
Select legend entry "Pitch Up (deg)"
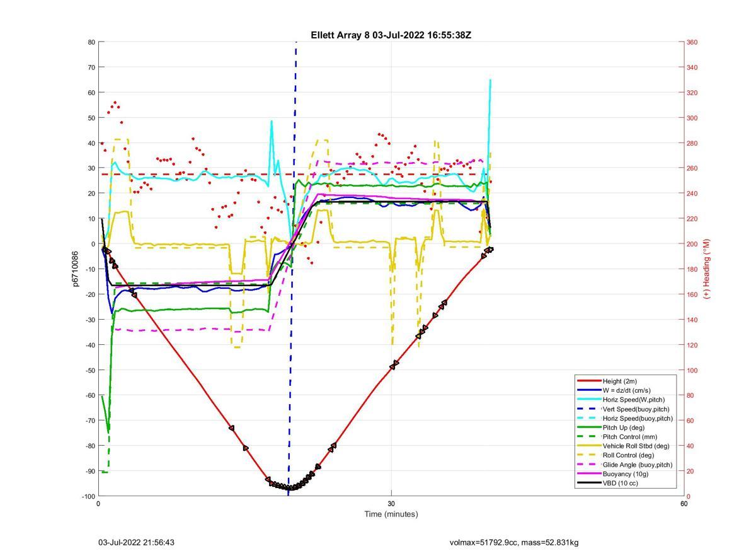[624, 427]
